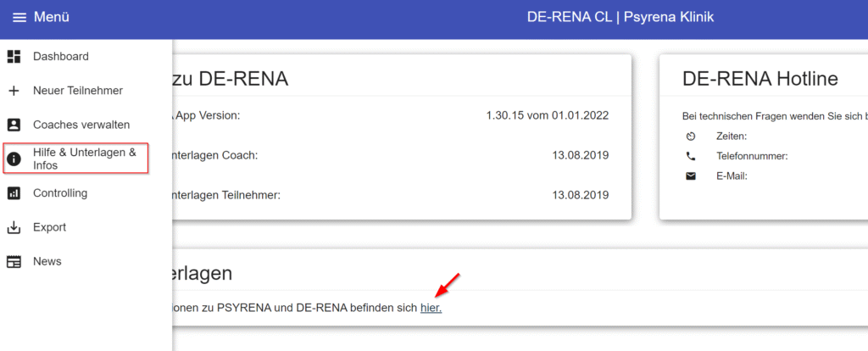Click the Controlling chart icon
The height and width of the screenshot is (351, 868).
coord(14,193)
